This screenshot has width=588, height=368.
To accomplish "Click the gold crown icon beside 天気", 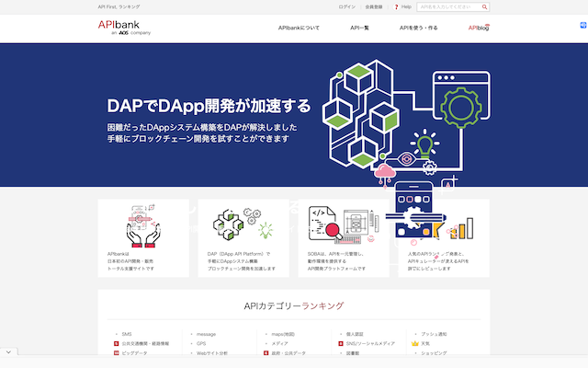I will [x=415, y=343].
